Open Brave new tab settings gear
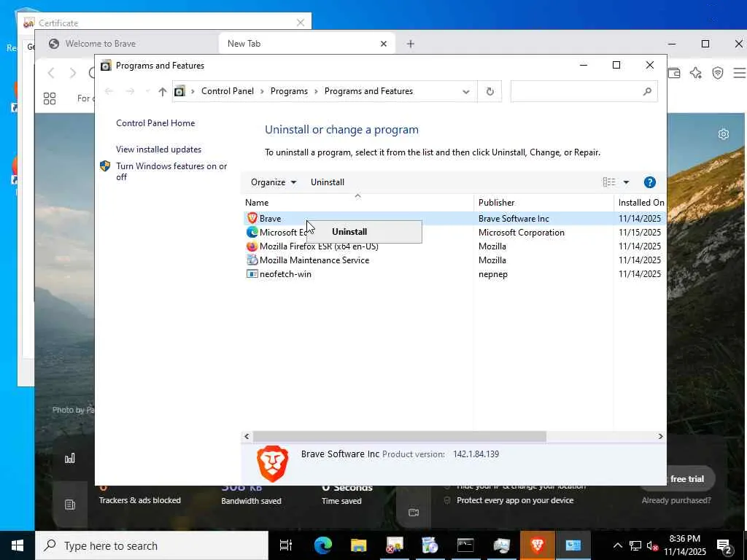Screen dimensions: 747x560 (x=723, y=134)
